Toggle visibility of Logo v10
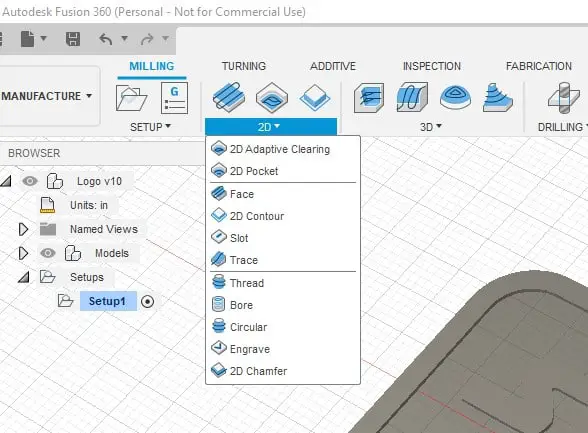 click(30, 181)
